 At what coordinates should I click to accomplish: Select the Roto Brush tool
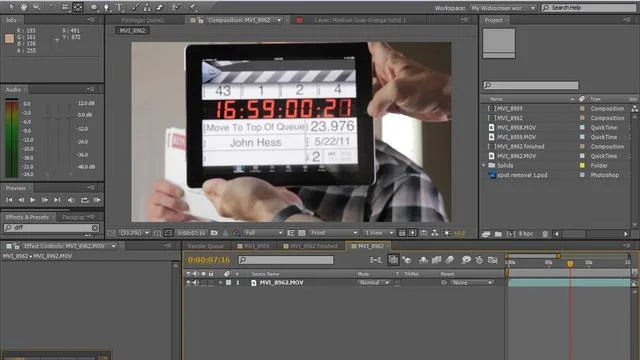tap(177, 7)
